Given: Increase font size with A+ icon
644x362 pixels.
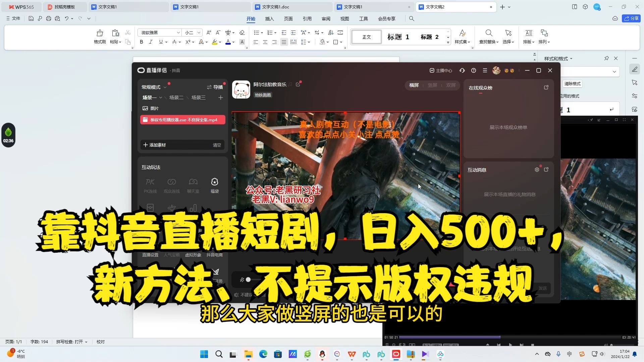Looking at the screenshot, I should (x=209, y=33).
